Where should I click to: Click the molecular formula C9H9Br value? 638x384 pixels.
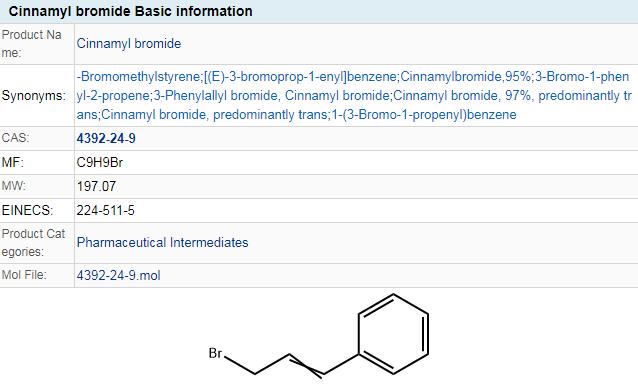click(x=100, y=163)
